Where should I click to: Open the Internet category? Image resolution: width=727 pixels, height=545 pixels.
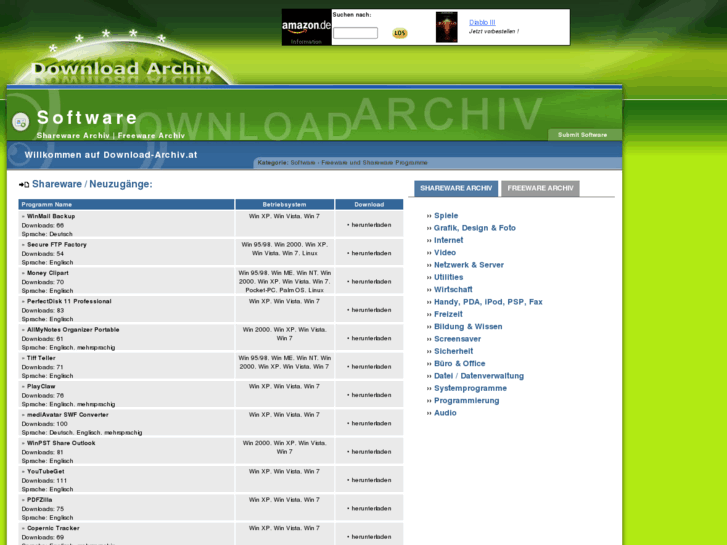(448, 240)
